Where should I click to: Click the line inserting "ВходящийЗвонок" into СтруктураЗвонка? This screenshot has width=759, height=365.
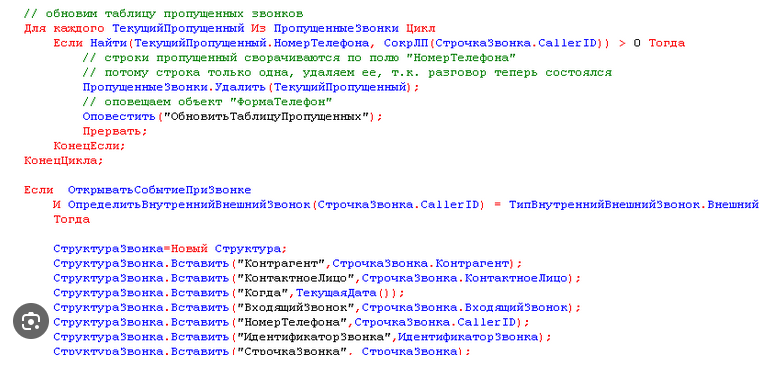pyautogui.click(x=317, y=307)
